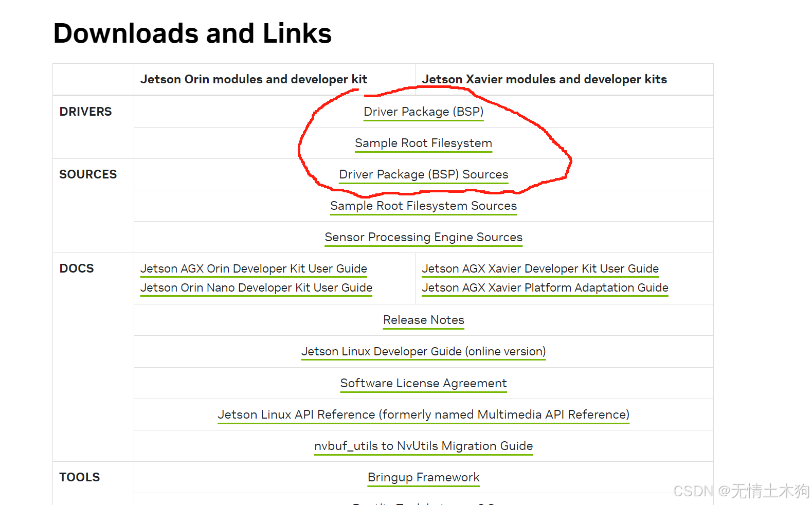The image size is (812, 505).
Task: Select the Jetson Xavier modules column header
Action: coord(544,79)
